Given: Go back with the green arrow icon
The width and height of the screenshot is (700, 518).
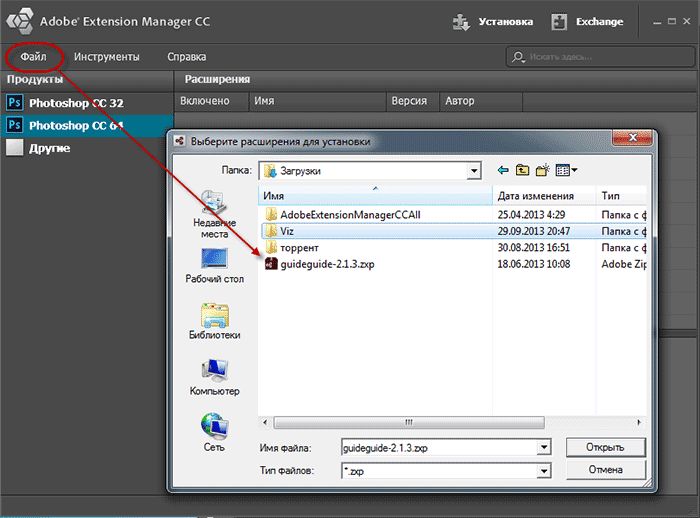Looking at the screenshot, I should pyautogui.click(x=503, y=170).
